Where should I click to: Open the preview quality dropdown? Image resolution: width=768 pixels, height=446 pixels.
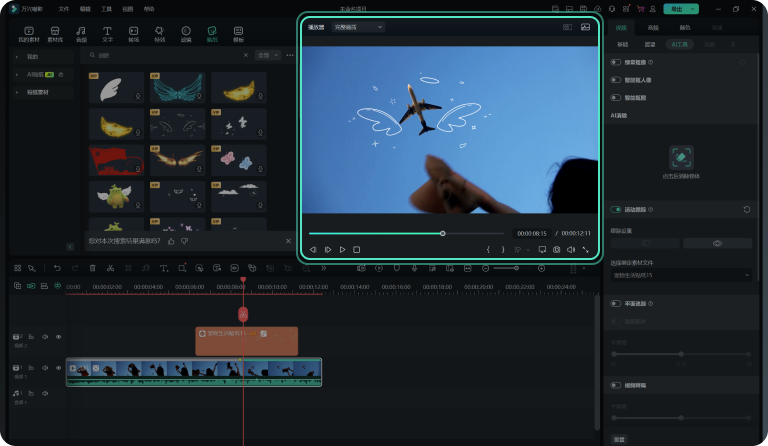coord(359,27)
